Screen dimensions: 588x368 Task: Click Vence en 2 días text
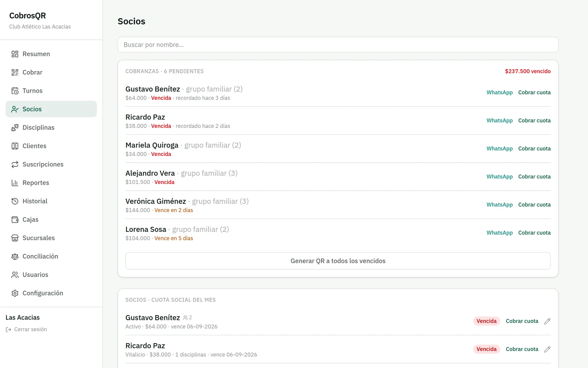tap(173, 210)
